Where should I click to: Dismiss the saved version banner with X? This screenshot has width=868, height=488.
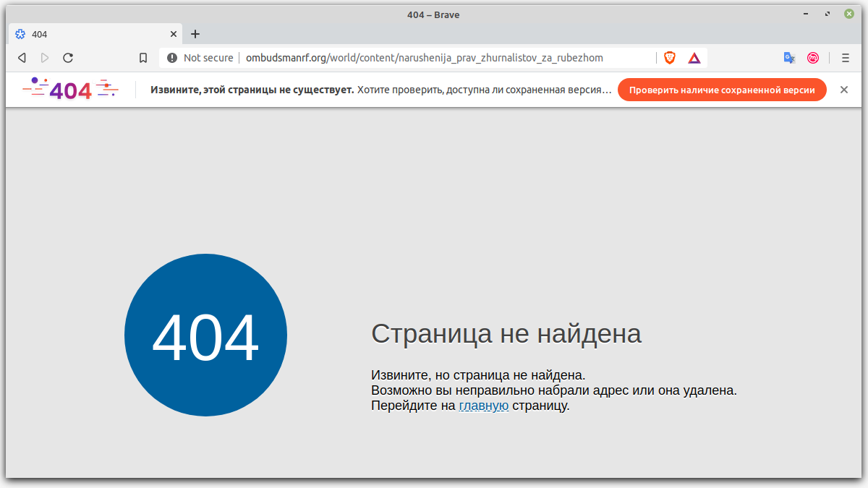(843, 90)
